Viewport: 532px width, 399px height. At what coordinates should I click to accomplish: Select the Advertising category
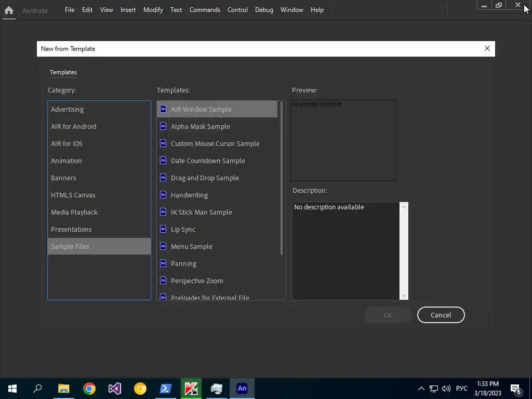tap(99, 109)
